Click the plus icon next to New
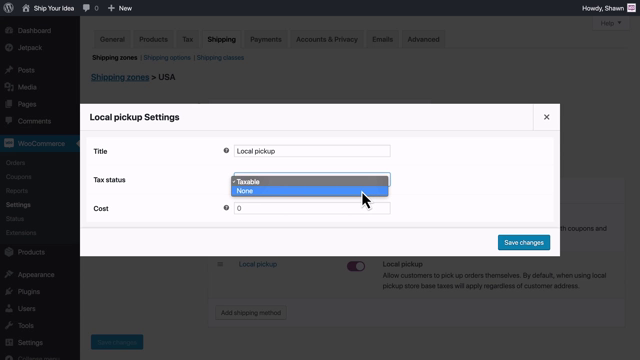This screenshot has width=640, height=360. pos(111,8)
